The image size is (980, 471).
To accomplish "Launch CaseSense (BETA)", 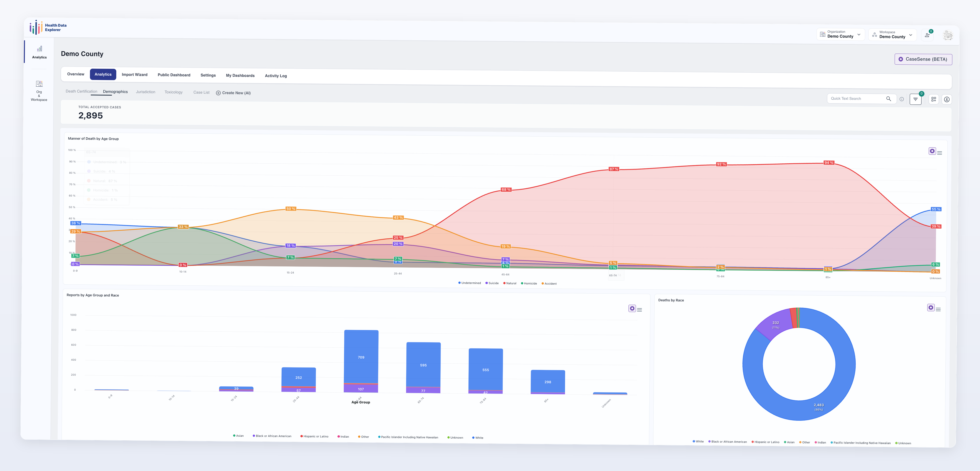I will point(923,59).
